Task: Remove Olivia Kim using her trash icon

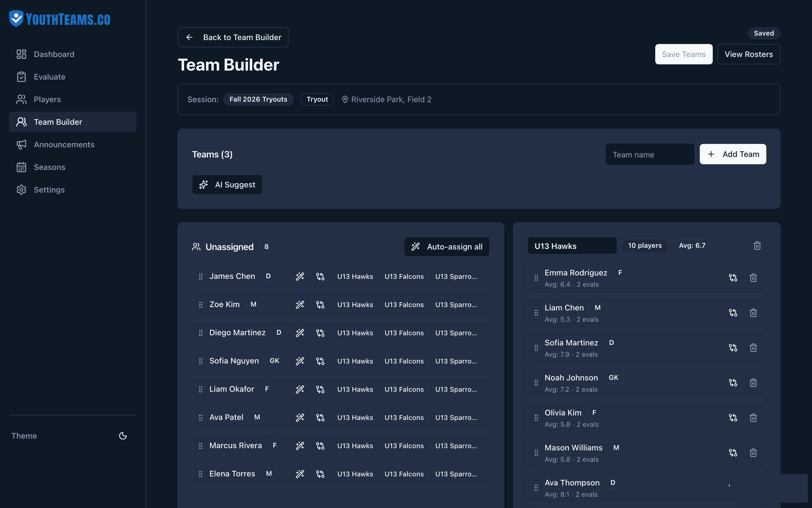Action: pos(753,418)
